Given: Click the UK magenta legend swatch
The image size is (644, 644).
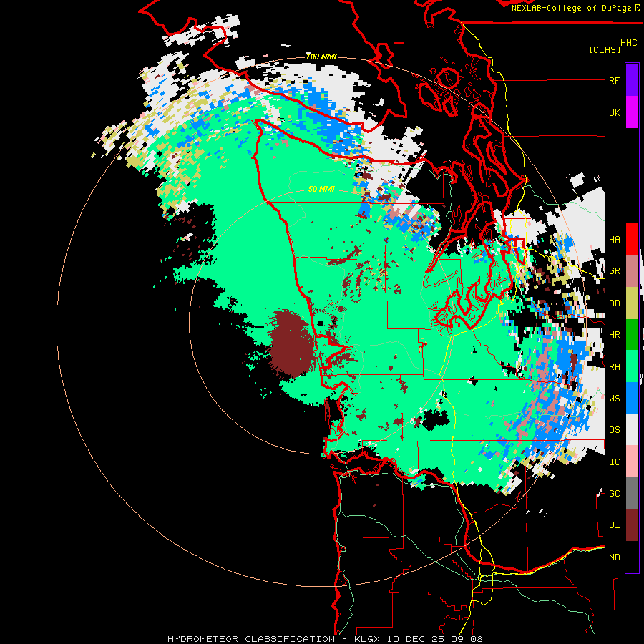Looking at the screenshot, I should pos(632,112).
